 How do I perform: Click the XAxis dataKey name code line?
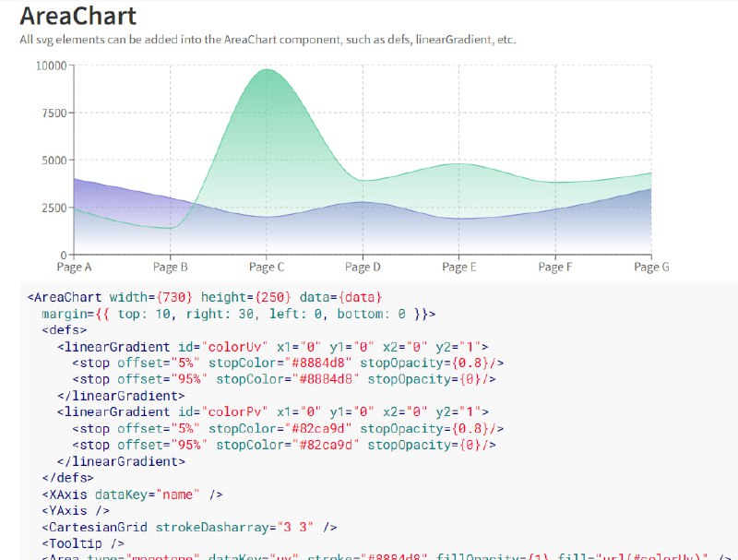pos(132,494)
